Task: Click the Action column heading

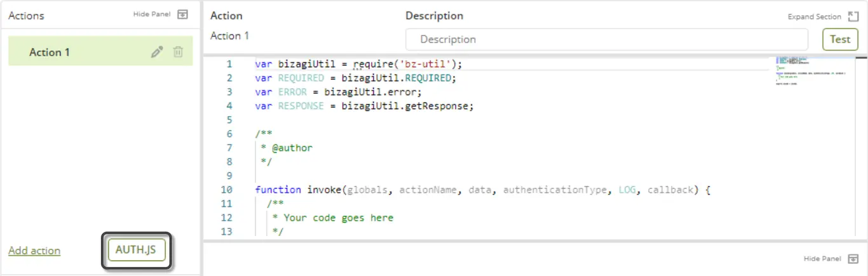Action: [226, 16]
